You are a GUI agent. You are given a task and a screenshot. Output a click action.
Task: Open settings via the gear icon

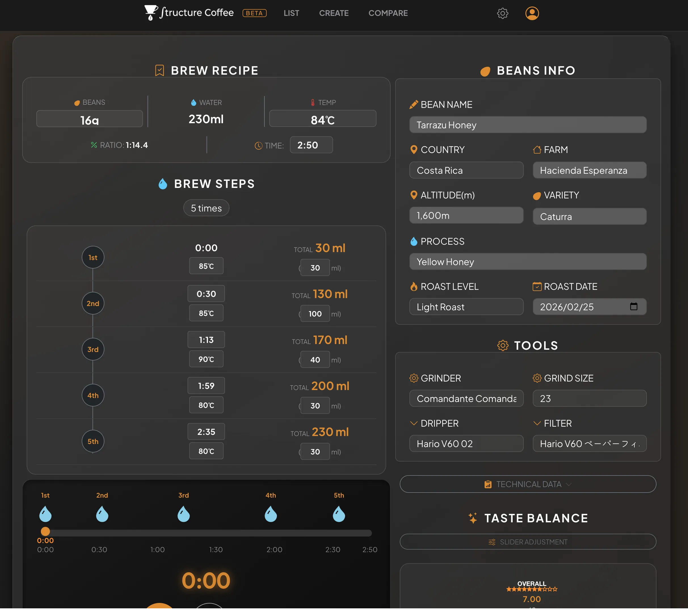(502, 13)
